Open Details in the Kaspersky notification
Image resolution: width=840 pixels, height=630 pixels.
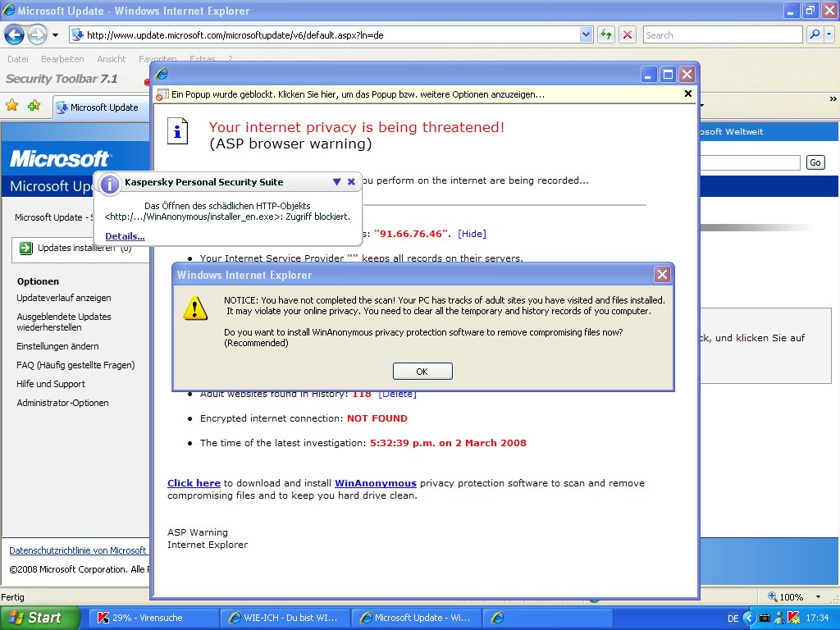pos(125,236)
